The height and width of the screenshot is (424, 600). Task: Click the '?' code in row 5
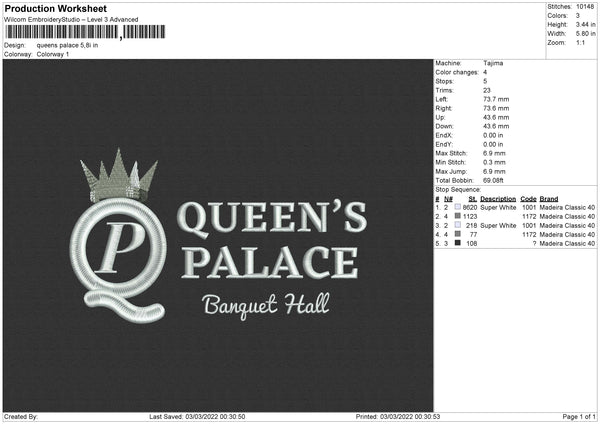[534, 243]
